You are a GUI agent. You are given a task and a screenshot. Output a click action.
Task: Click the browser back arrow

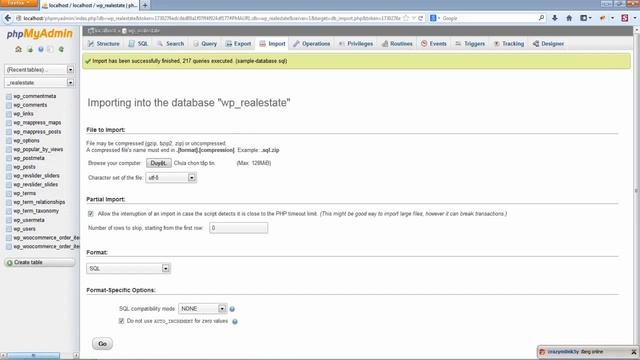(7, 18)
